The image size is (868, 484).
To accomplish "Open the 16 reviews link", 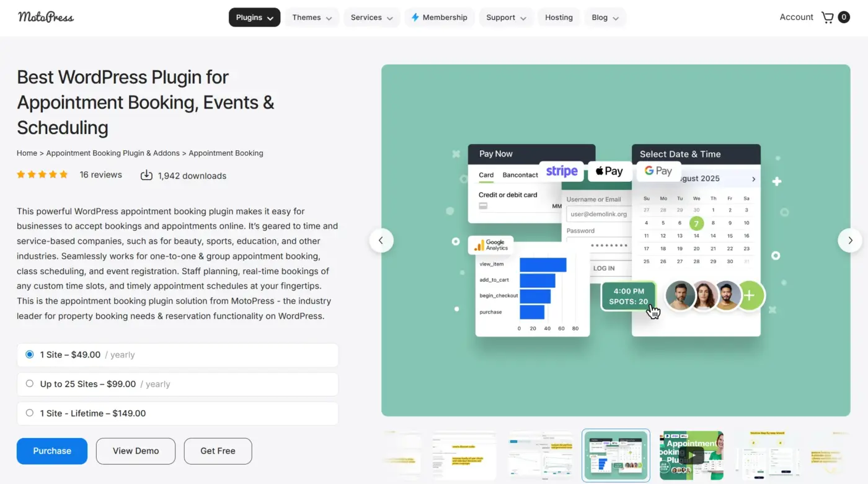I will pos(100,175).
